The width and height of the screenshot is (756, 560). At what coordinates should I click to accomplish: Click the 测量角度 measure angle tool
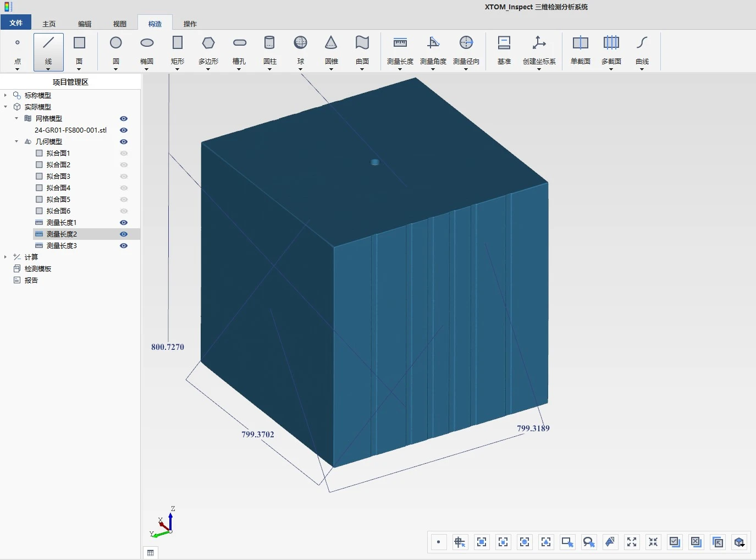click(433, 51)
